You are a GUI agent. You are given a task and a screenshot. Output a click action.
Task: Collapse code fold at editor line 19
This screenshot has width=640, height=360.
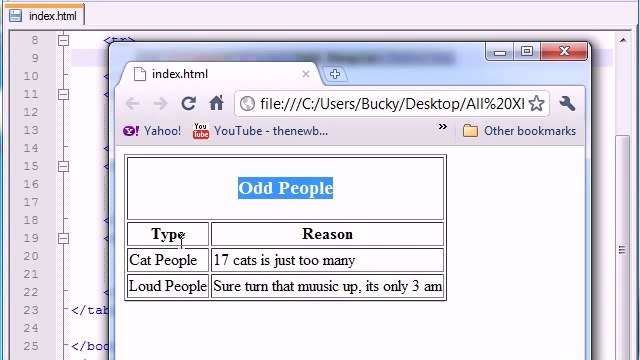(63, 238)
